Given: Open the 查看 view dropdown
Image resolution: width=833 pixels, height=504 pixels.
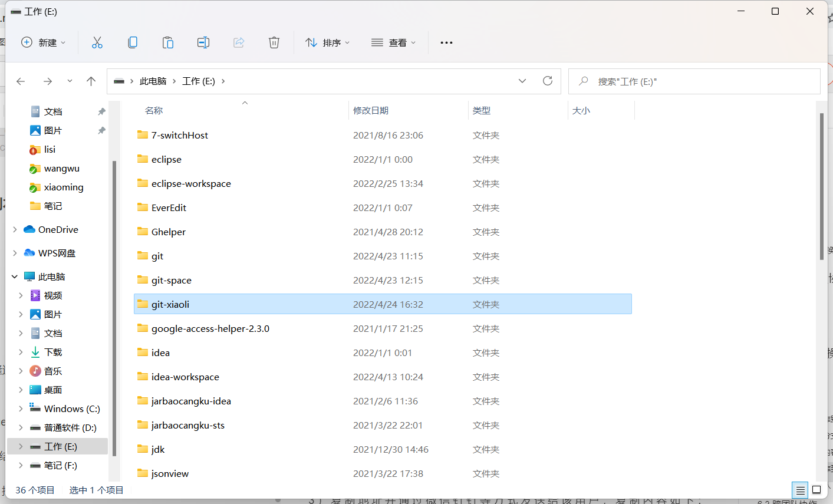Looking at the screenshot, I should point(394,42).
